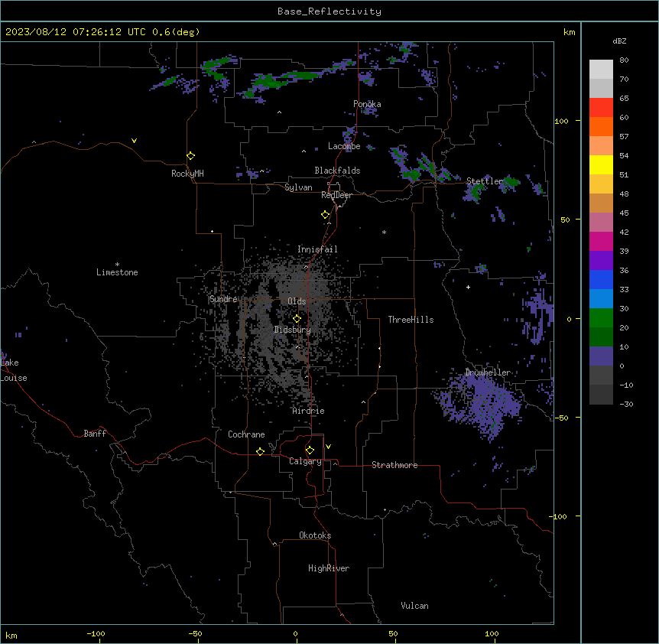
Task: Click the Stettler city label
Action: pyautogui.click(x=485, y=181)
